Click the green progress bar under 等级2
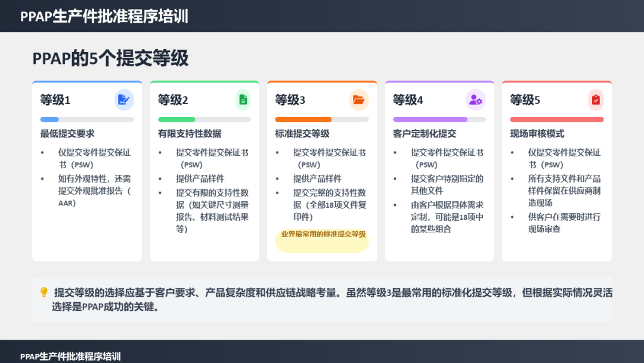Screen dimensions: 644x363 pos(177,119)
